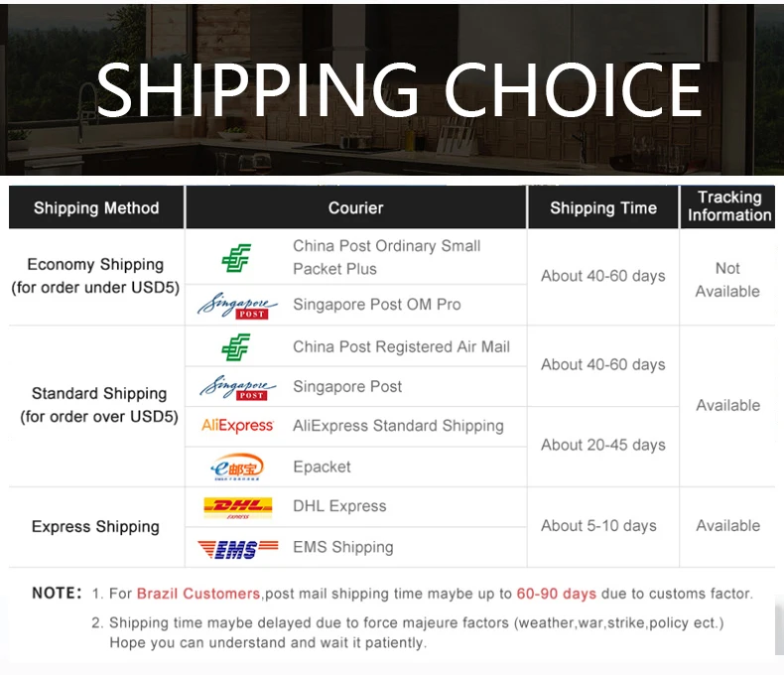
Task: Click the About 5-10 days cell
Action: (598, 526)
